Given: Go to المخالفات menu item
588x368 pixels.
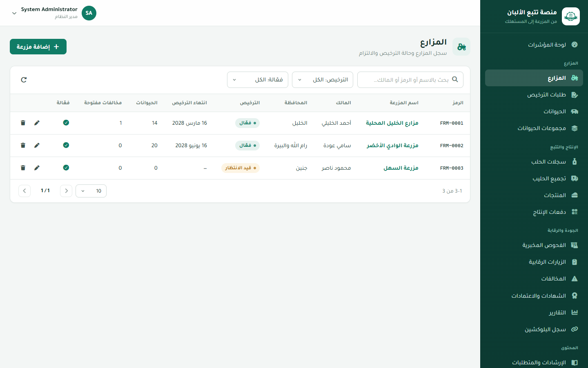Looking at the screenshot, I should [x=534, y=279].
